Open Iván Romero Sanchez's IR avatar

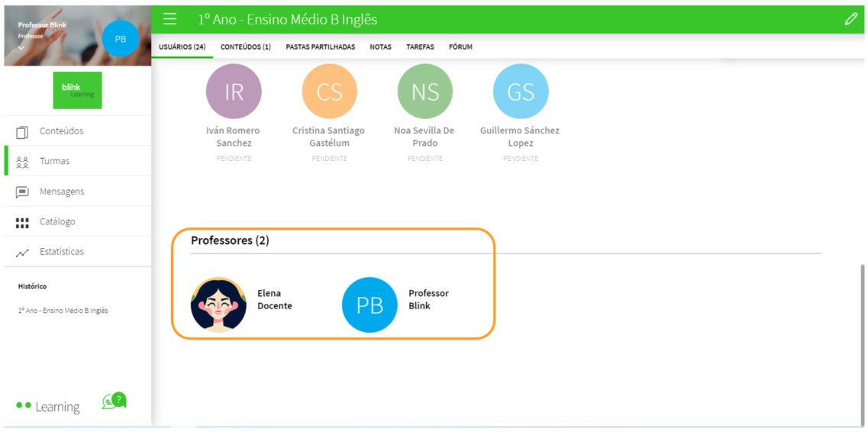234,92
